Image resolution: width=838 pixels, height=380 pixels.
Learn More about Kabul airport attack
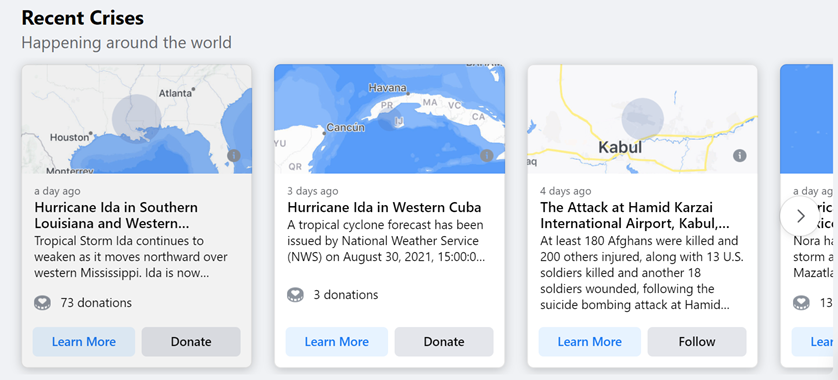tap(589, 342)
